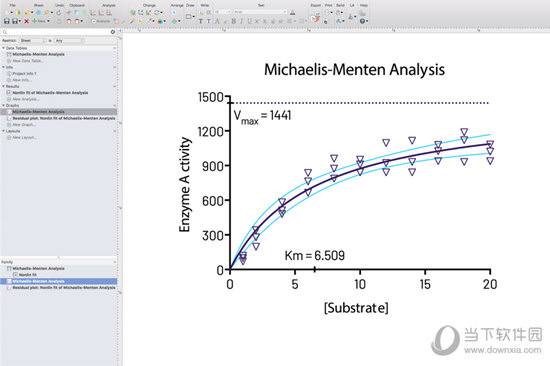
Task: Click the Undo arrow icon
Action: tap(59, 13)
